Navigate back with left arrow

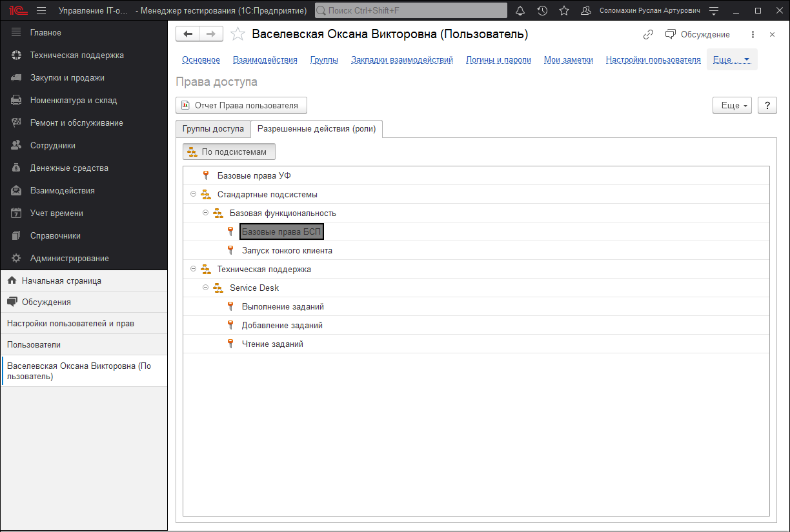188,34
